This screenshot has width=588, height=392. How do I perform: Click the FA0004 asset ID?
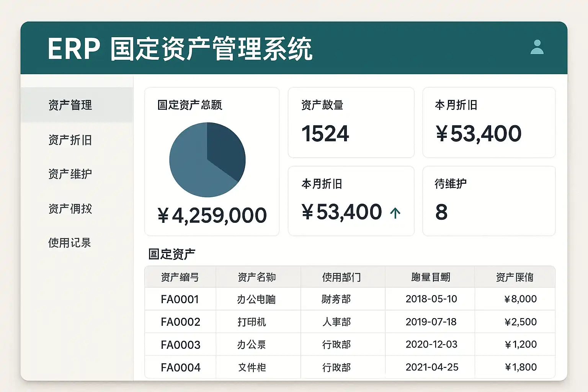click(180, 367)
